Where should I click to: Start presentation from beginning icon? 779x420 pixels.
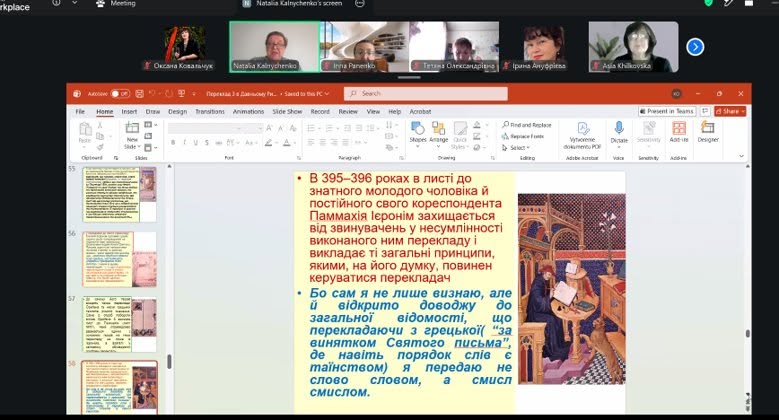(x=181, y=93)
